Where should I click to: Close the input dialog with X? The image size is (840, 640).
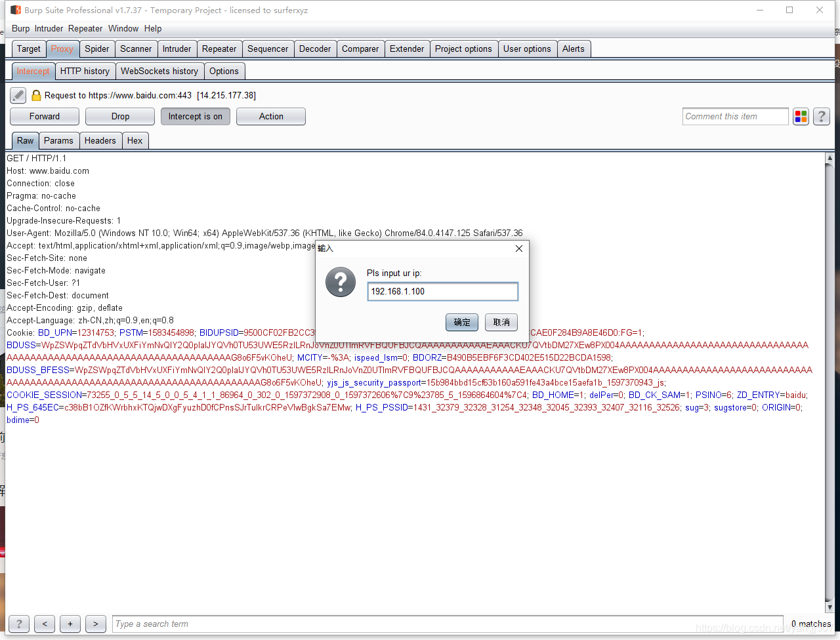coord(519,249)
